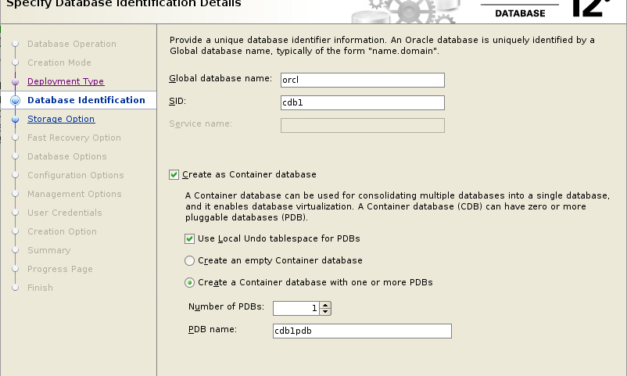Select Create an empty Container database

tap(190, 261)
